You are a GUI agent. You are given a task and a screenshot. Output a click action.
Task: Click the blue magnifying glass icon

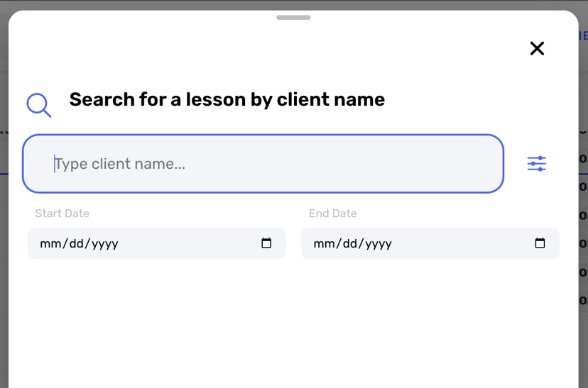38,105
